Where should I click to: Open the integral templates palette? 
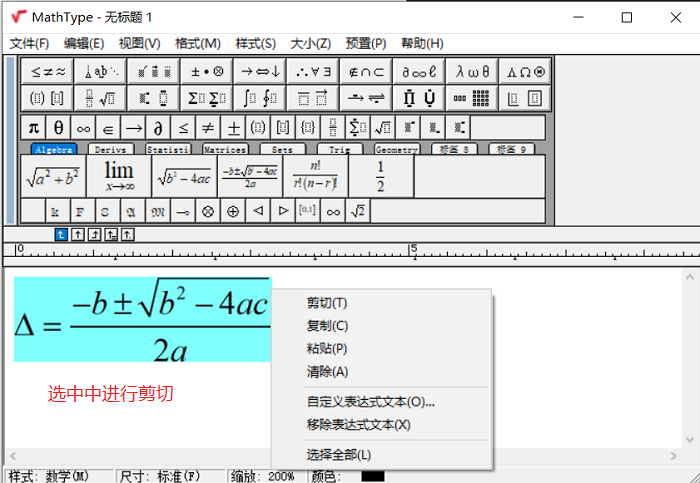pos(260,98)
